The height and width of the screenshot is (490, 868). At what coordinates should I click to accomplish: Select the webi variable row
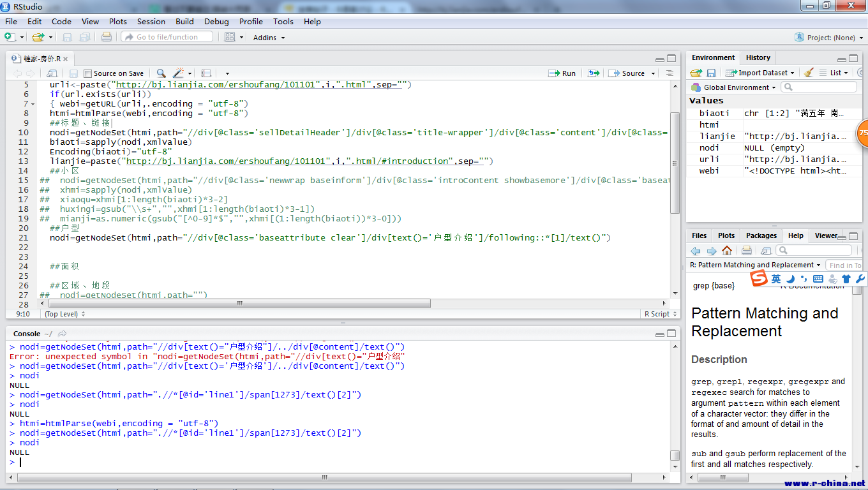click(774, 170)
